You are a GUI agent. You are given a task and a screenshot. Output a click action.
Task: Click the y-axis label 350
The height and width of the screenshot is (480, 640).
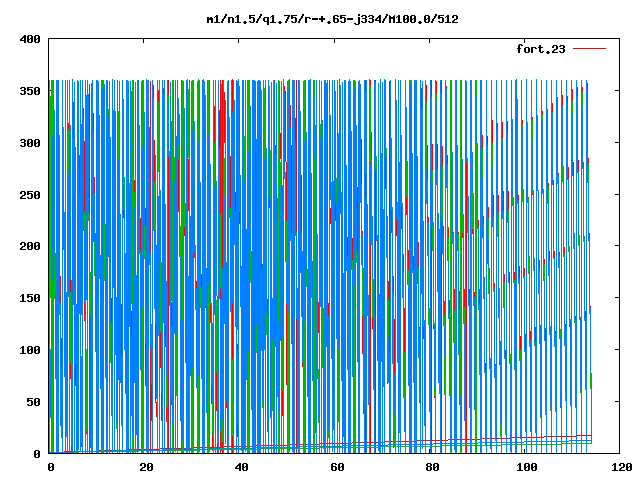[x=30, y=91]
